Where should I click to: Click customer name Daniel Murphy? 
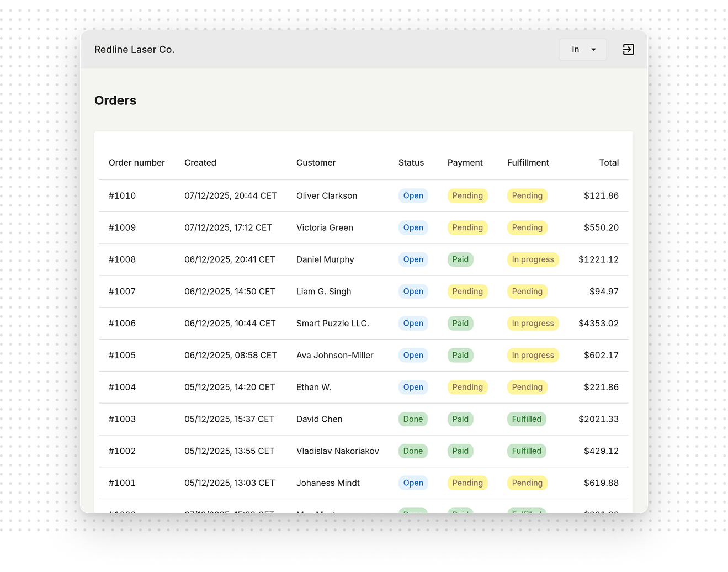pos(325,259)
